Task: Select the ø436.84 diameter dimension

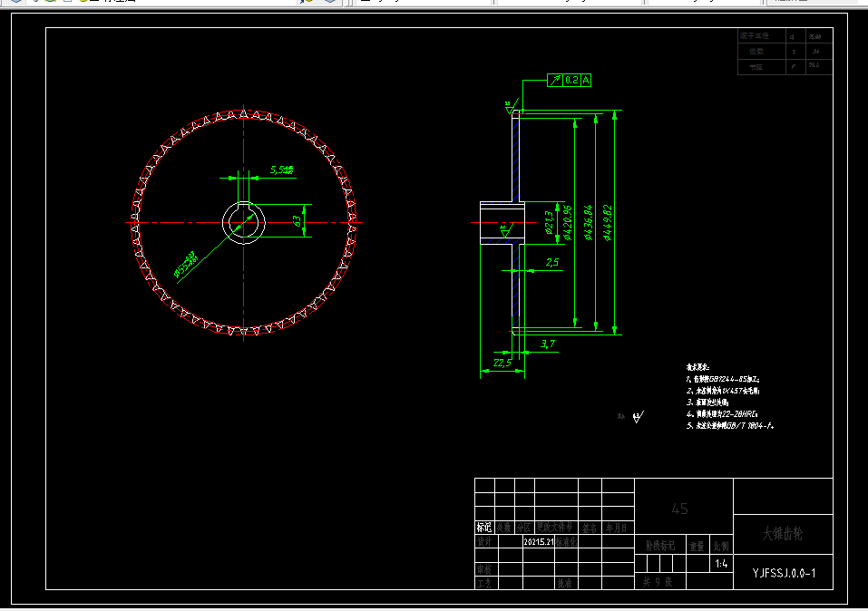Action: click(589, 223)
